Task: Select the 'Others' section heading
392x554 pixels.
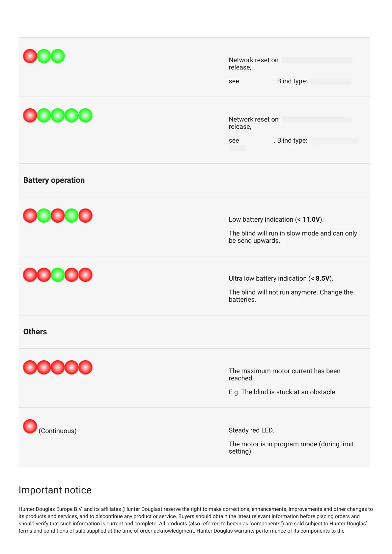Action: tap(35, 332)
